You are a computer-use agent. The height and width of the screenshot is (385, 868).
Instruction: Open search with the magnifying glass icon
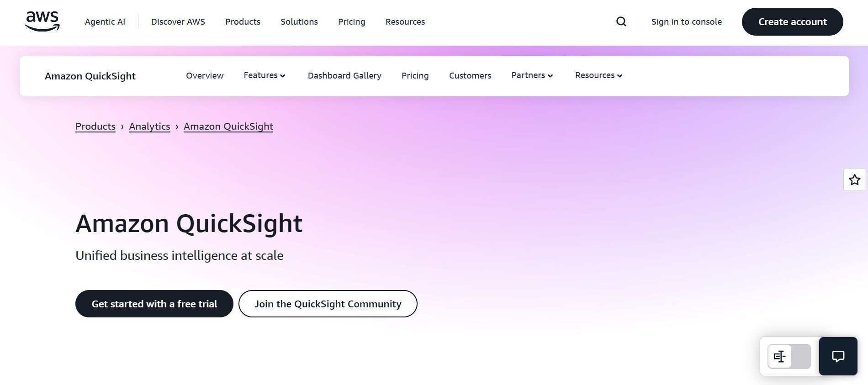pos(621,21)
